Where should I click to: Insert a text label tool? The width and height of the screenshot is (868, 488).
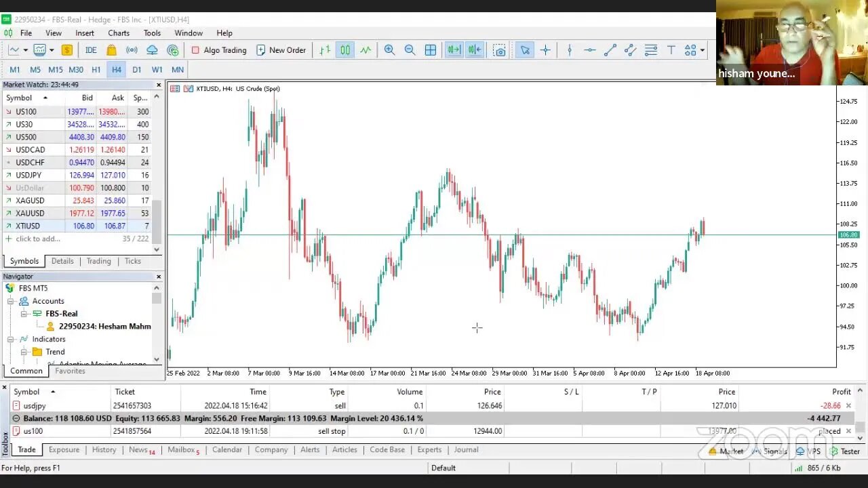pyautogui.click(x=671, y=50)
